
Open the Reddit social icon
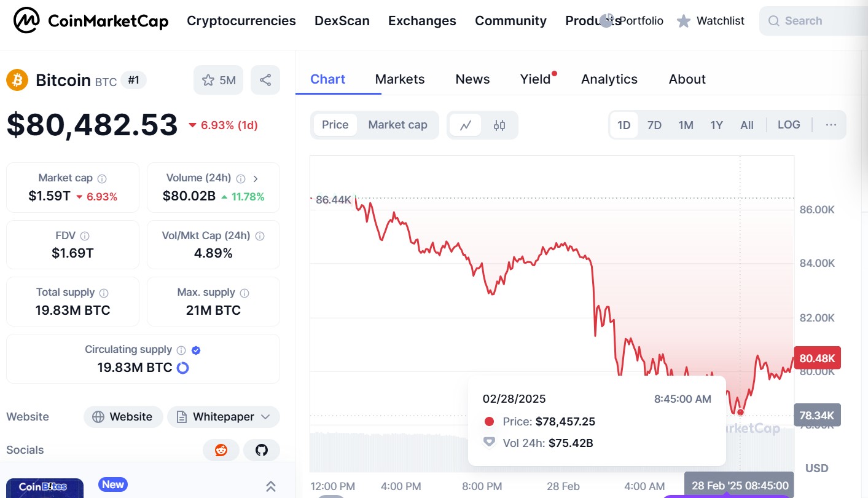coord(221,450)
